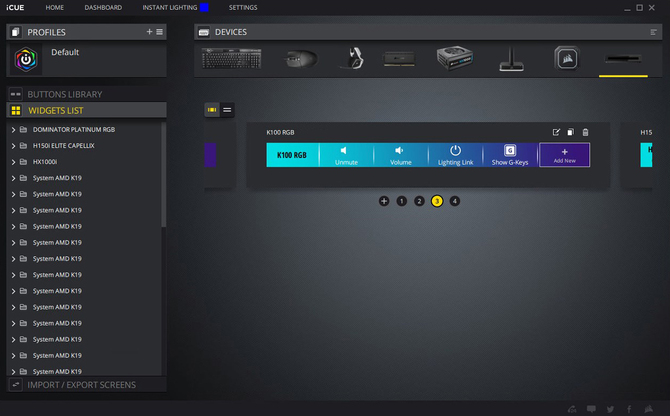Click the Profiles panel icon
The height and width of the screenshot is (416, 670).
[x=15, y=32]
